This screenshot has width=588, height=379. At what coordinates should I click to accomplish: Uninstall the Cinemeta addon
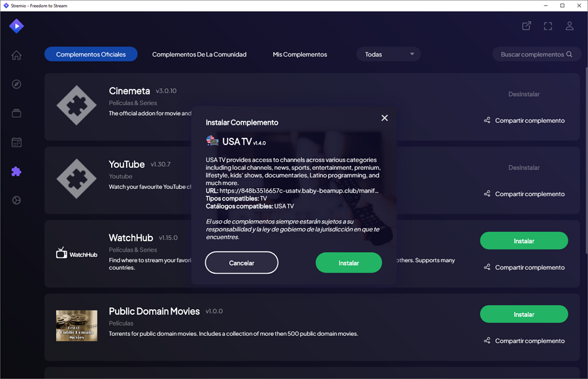pos(524,94)
